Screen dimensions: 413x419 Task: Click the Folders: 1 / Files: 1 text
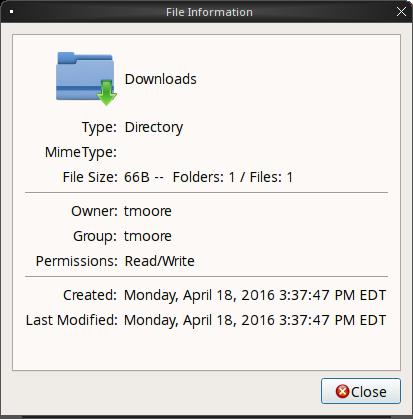point(233,177)
